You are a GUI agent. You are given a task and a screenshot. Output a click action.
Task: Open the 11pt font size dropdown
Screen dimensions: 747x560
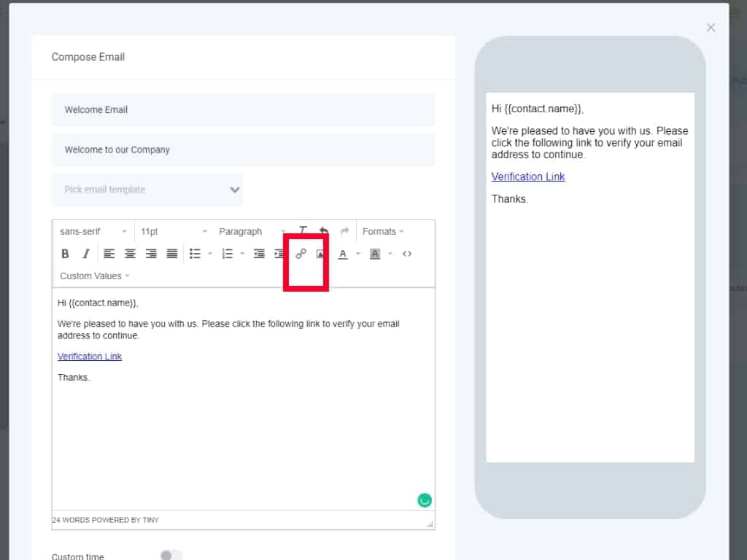tap(174, 231)
